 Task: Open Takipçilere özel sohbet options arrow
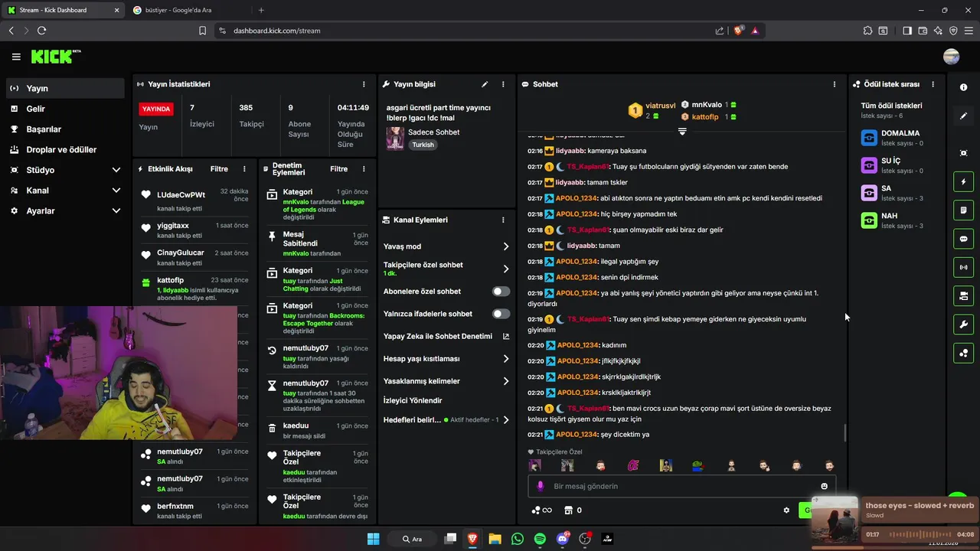point(506,269)
